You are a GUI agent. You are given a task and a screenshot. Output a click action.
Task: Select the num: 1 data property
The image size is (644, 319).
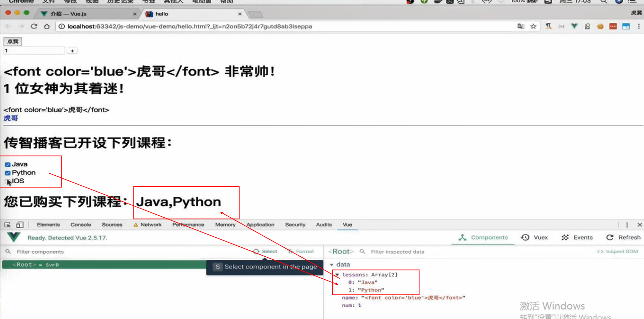351,305
